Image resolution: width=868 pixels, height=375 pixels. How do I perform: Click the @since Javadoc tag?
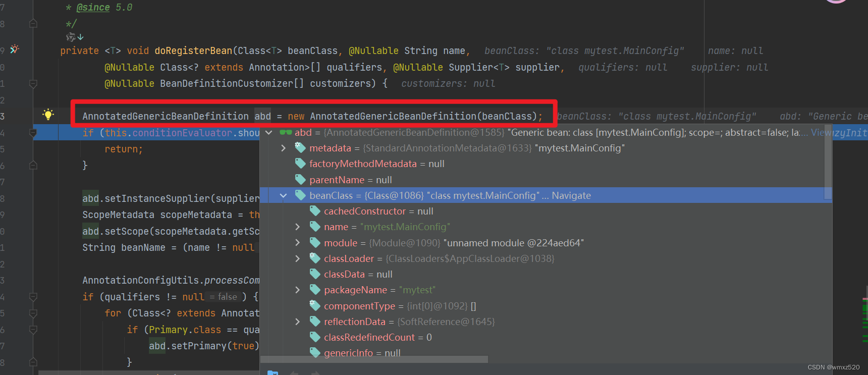tap(93, 7)
